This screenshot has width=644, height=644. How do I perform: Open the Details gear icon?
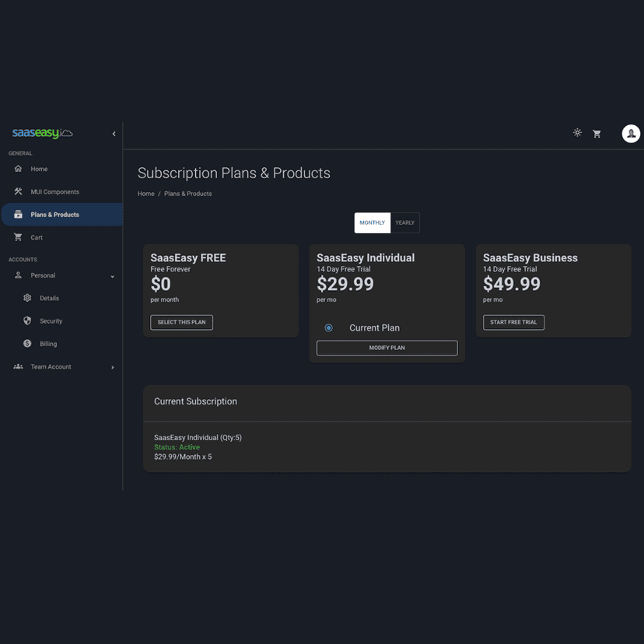tap(27, 298)
